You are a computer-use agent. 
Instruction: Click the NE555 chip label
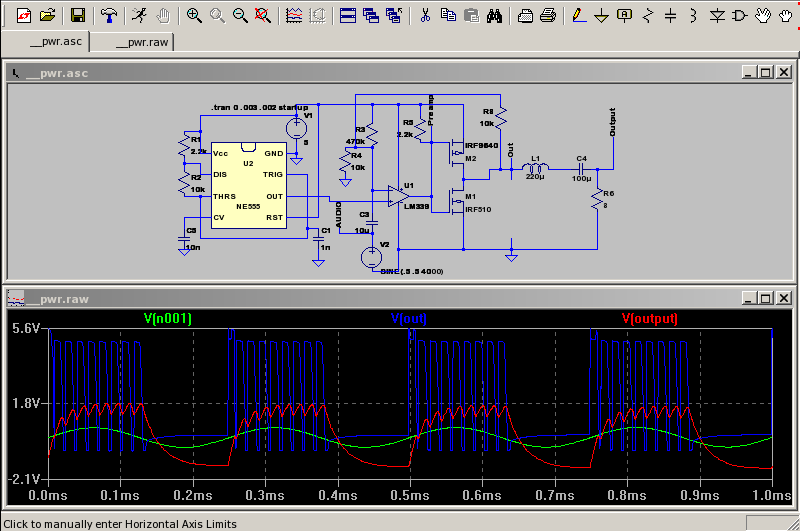248,207
